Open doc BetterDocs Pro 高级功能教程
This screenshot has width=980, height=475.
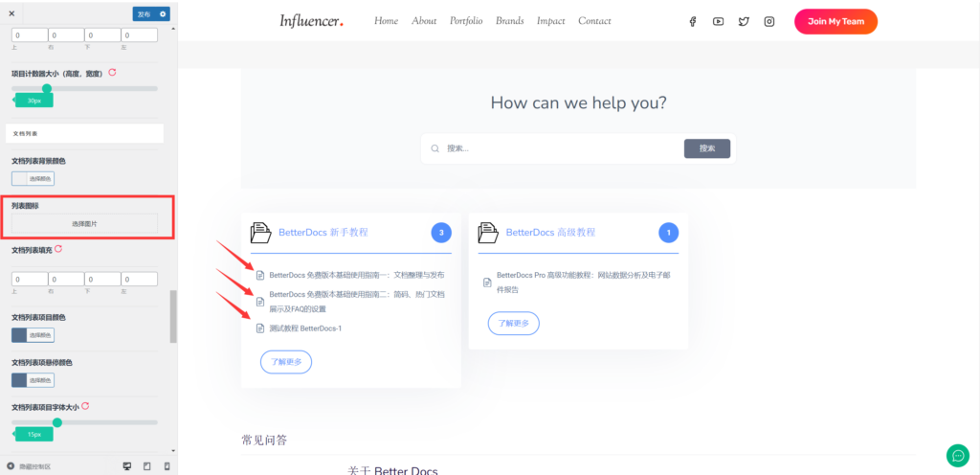[584, 283]
